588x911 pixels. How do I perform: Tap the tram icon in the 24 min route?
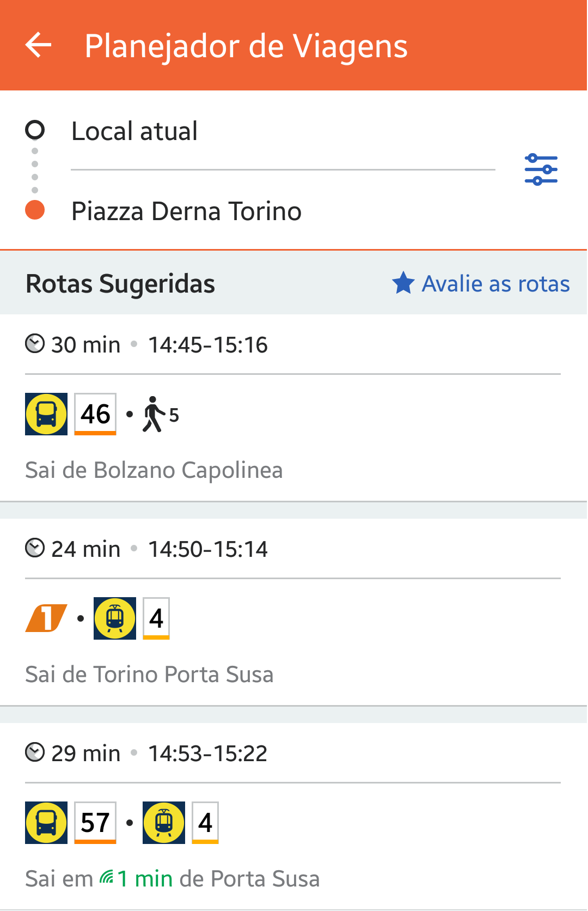tap(115, 618)
